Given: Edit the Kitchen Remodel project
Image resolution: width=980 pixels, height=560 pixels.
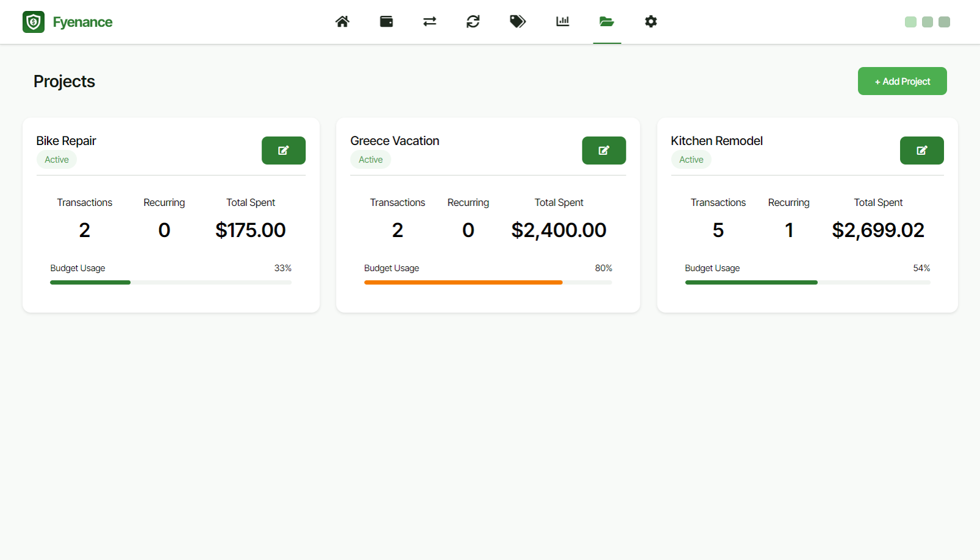Looking at the screenshot, I should tap(921, 150).
